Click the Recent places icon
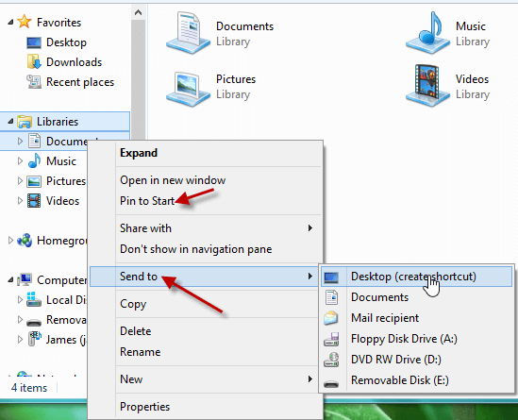The image size is (518, 420). (34, 81)
